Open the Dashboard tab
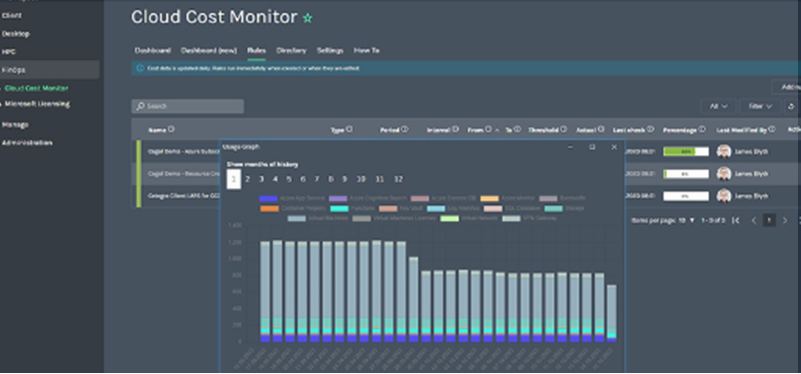The image size is (801, 374). [x=152, y=51]
